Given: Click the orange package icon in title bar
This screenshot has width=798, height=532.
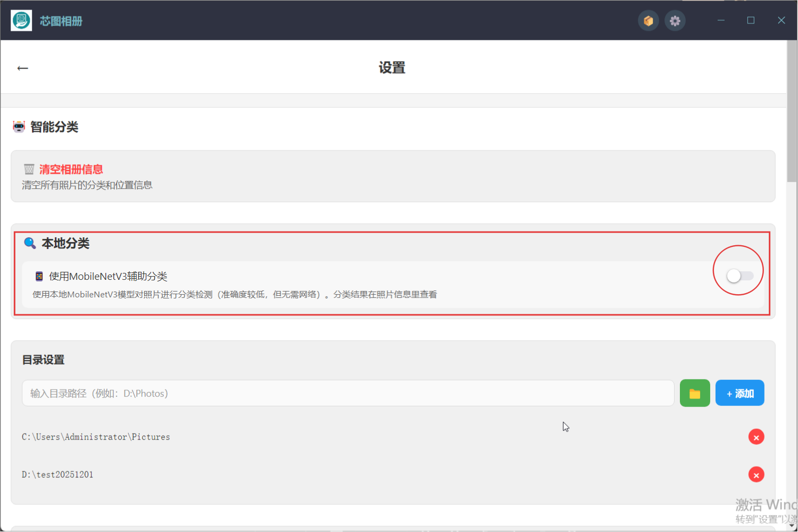Looking at the screenshot, I should pos(648,21).
